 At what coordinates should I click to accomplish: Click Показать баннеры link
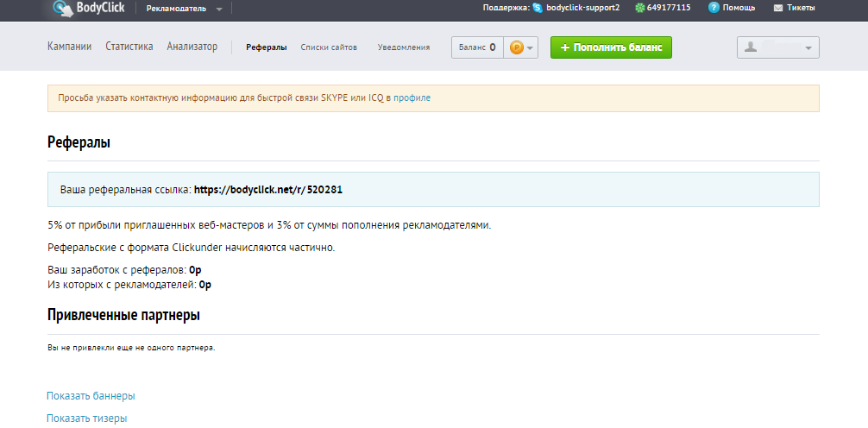(x=91, y=396)
